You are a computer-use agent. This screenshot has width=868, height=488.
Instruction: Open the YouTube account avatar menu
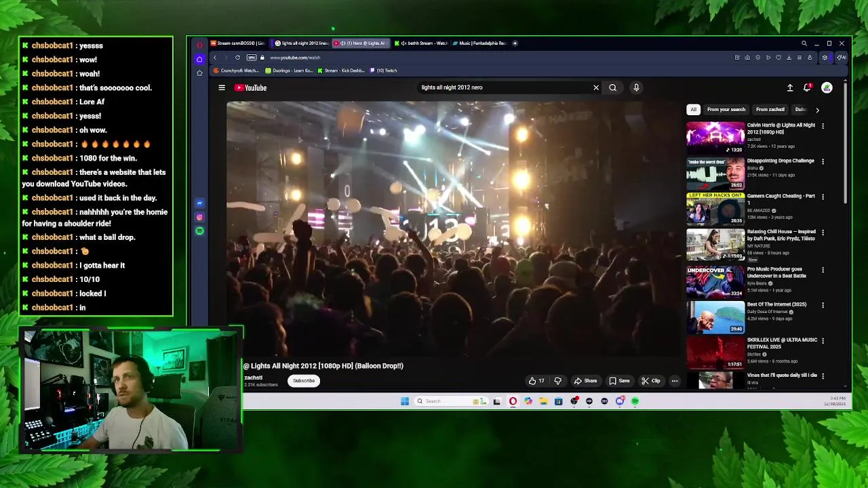tap(827, 87)
